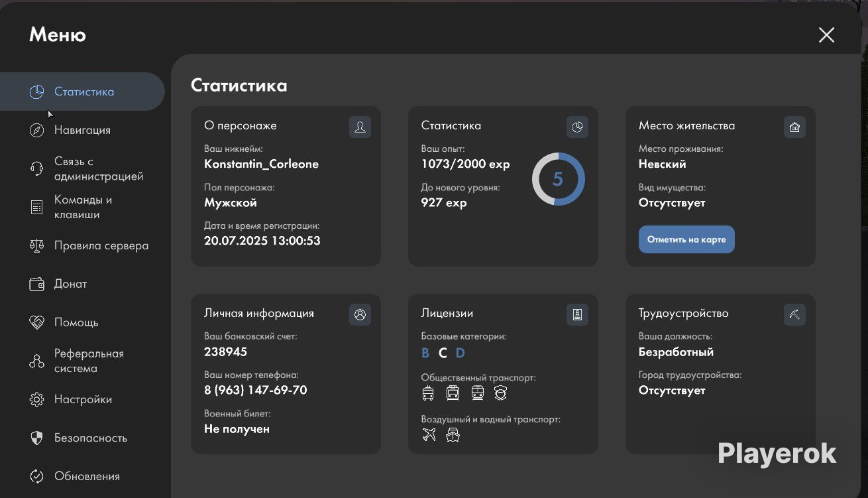
Task: Click the category B license letter
Action: pos(425,353)
